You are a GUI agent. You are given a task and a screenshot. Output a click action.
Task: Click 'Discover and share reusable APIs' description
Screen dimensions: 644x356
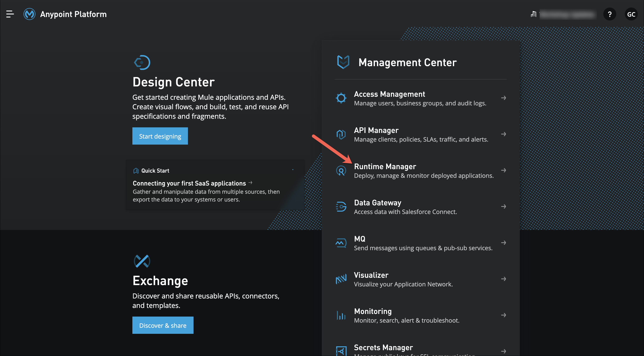206,301
